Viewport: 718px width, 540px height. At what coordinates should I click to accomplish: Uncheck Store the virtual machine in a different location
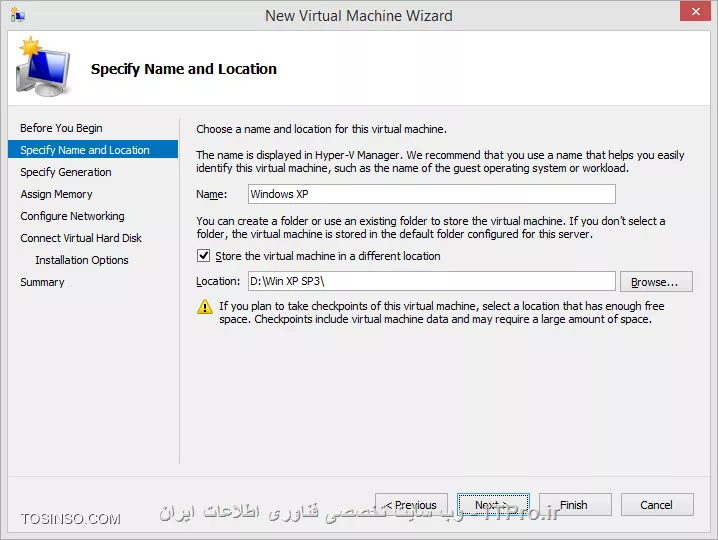click(204, 256)
